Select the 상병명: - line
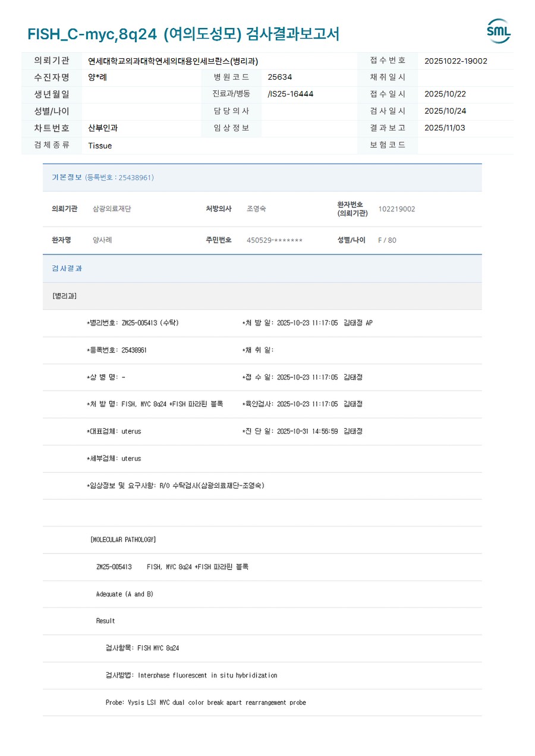This screenshot has height=756, width=535. pos(106,377)
